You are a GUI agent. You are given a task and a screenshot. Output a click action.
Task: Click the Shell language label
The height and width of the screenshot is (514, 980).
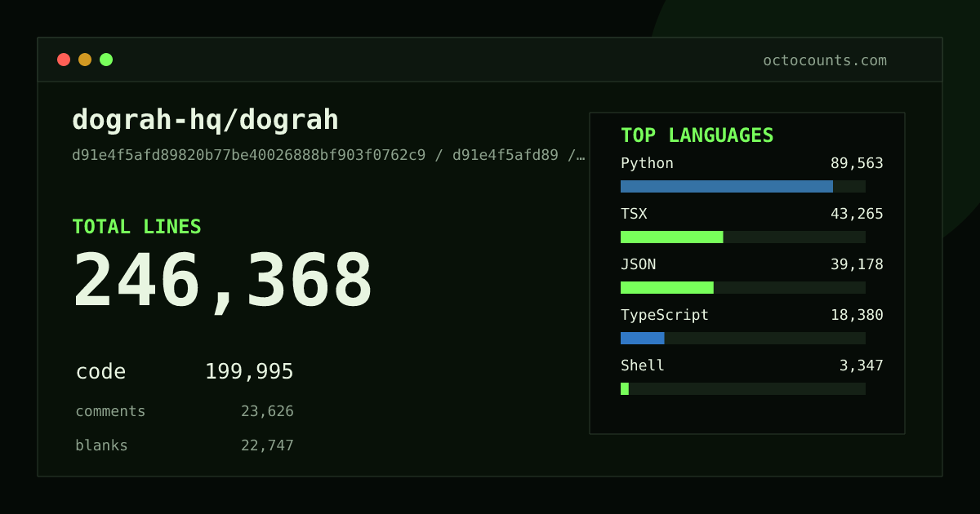[x=643, y=366]
